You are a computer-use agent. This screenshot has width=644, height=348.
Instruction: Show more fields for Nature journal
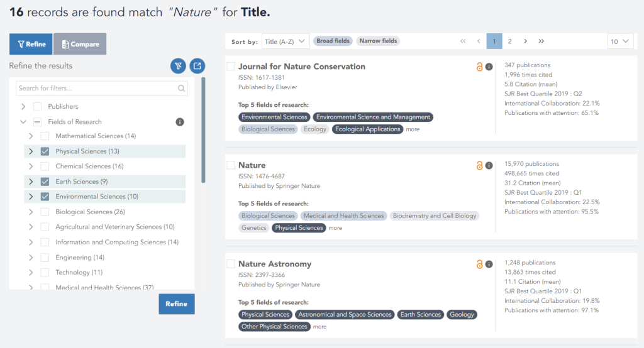[x=335, y=228]
